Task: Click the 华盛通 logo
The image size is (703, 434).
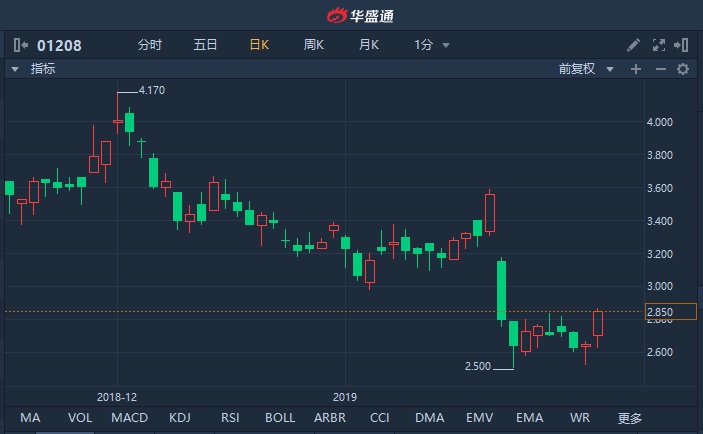Action: 360,16
